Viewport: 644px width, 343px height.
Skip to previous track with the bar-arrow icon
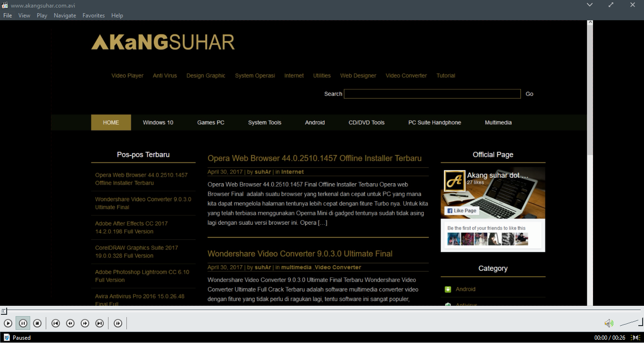click(x=56, y=323)
